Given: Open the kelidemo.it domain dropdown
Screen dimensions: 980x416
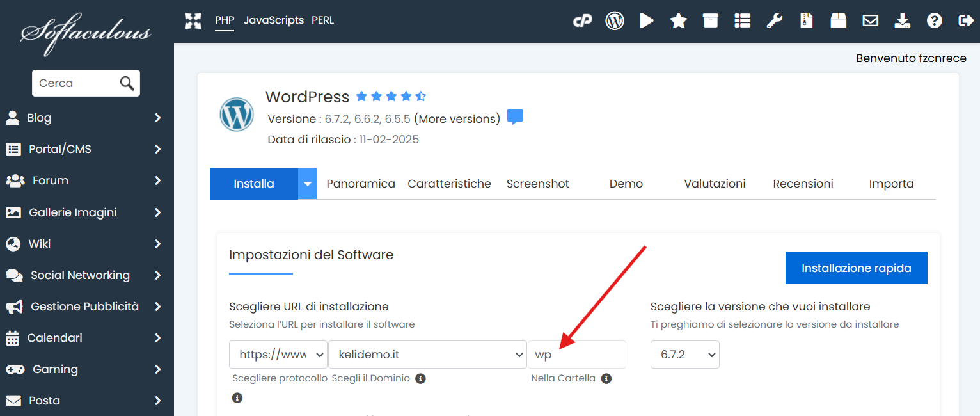Looking at the screenshot, I should (x=427, y=355).
